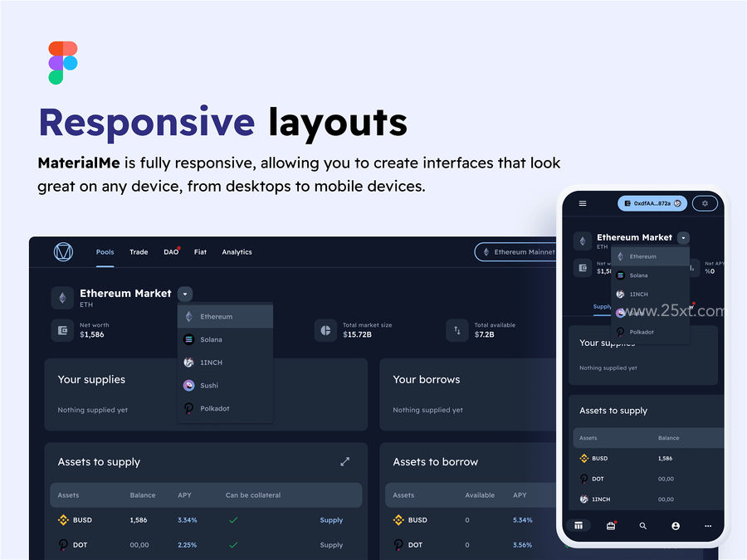Screen dimensions: 747x560
Task: Open search from the phone bottom bar
Action: coord(643,526)
